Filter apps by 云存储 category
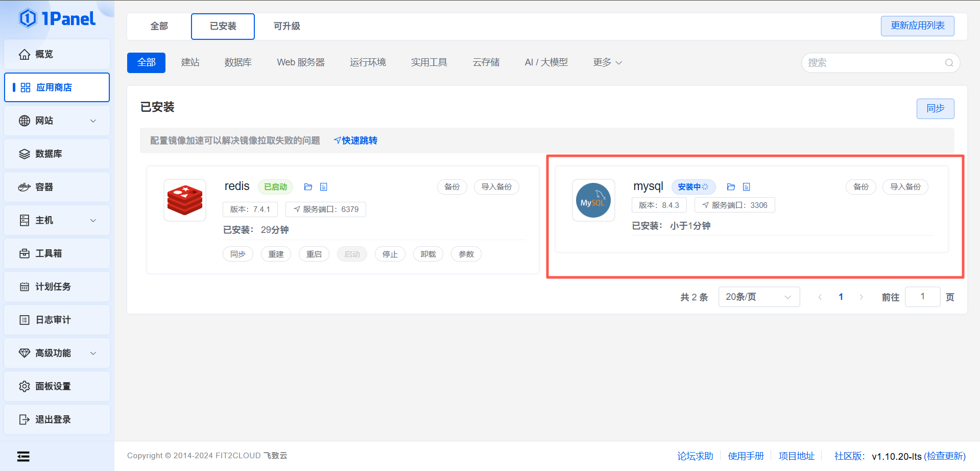980x471 pixels. pyautogui.click(x=486, y=62)
